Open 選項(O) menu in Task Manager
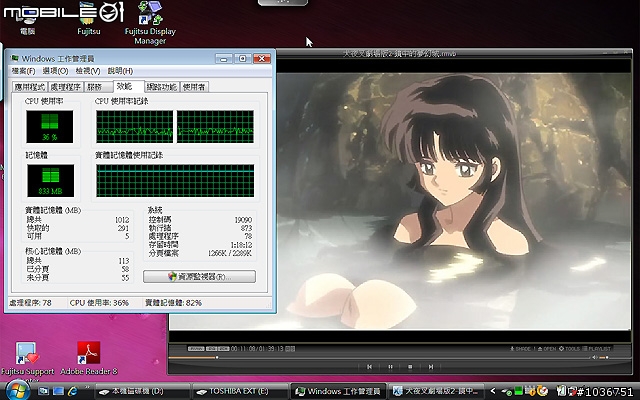Image resolution: width=640 pixels, height=400 pixels. [55, 71]
